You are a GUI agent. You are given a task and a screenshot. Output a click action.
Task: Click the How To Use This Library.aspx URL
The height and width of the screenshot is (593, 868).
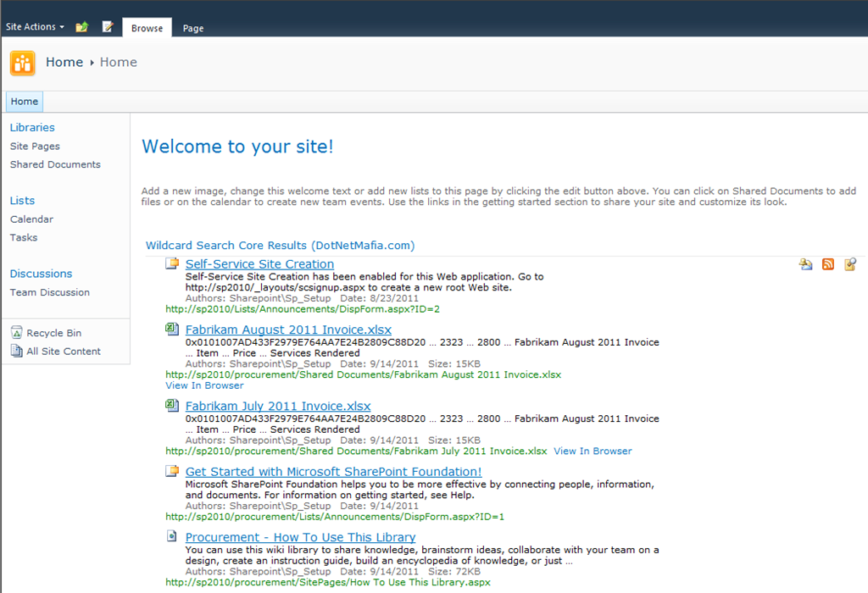328,582
